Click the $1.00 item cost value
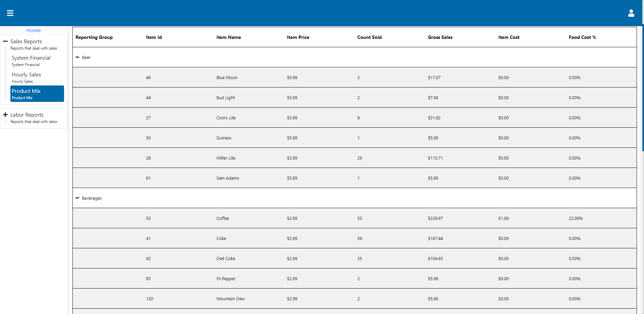The image size is (644, 314). coord(503,218)
